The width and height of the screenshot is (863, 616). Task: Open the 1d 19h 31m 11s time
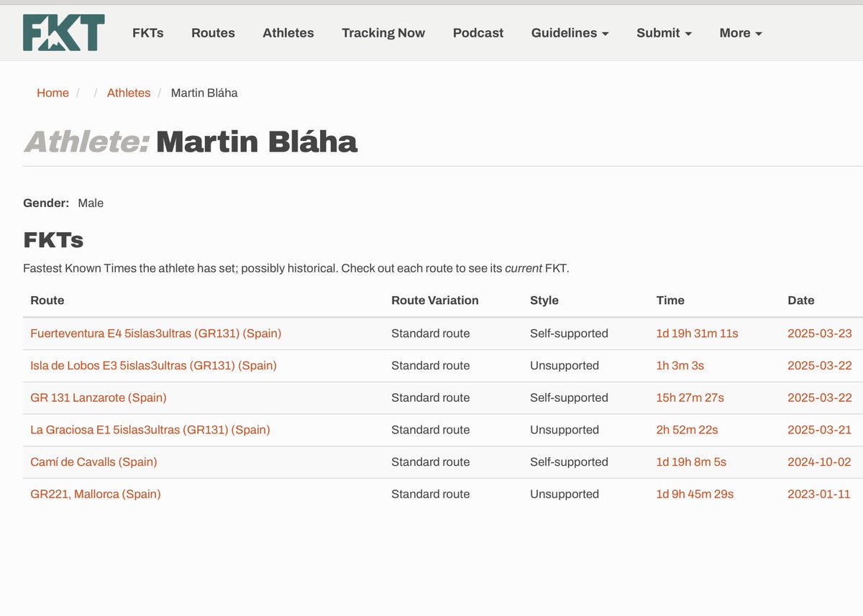tap(697, 334)
